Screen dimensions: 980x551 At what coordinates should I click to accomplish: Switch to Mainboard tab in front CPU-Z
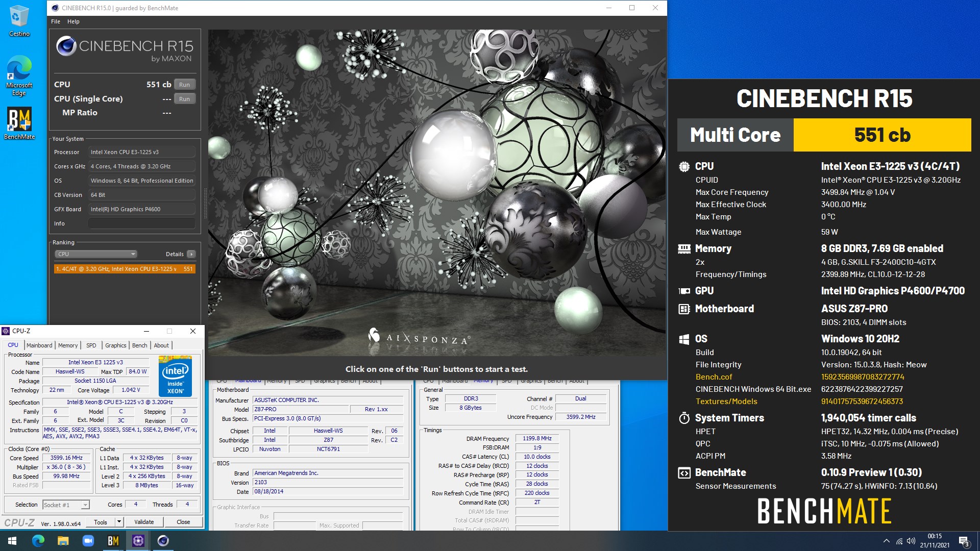(x=39, y=345)
